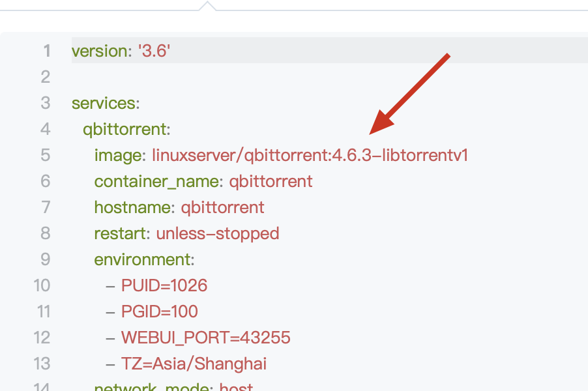588x391 pixels.
Task: Click line number 13 in gutter
Action: (42, 363)
